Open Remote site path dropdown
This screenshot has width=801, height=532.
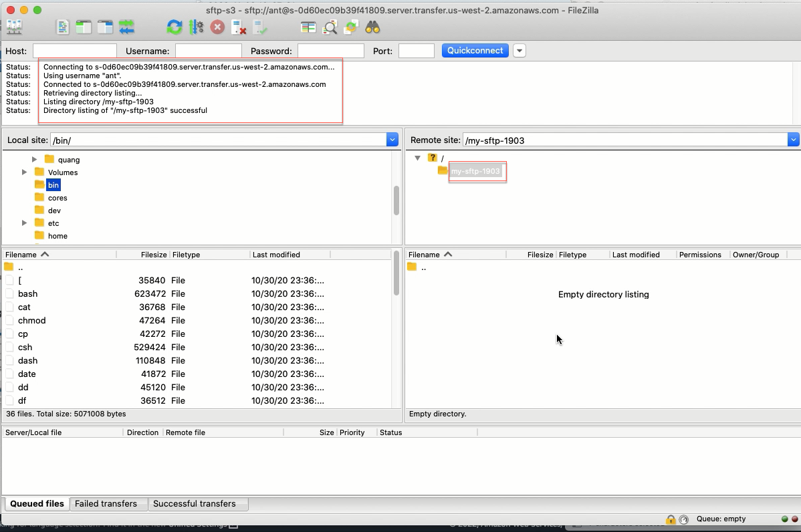click(793, 140)
